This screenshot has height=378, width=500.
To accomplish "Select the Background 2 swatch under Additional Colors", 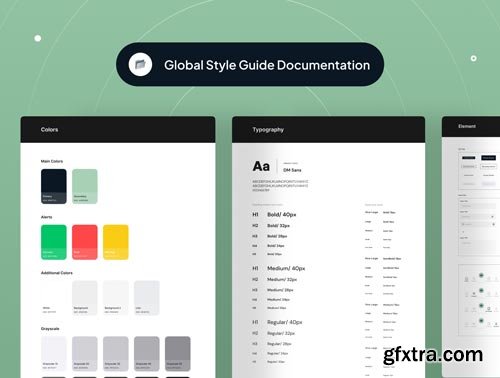I will [x=116, y=298].
